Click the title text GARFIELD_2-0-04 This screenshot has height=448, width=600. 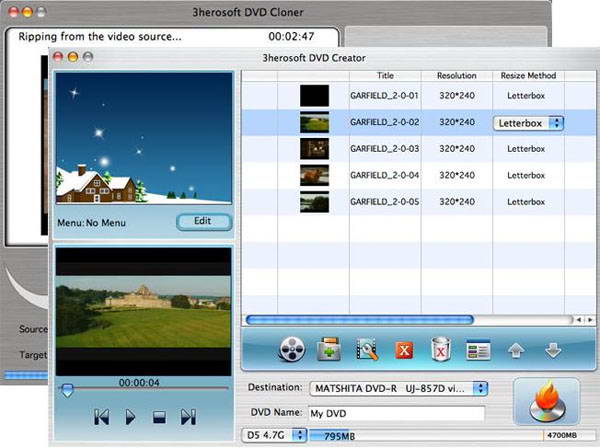point(385,175)
